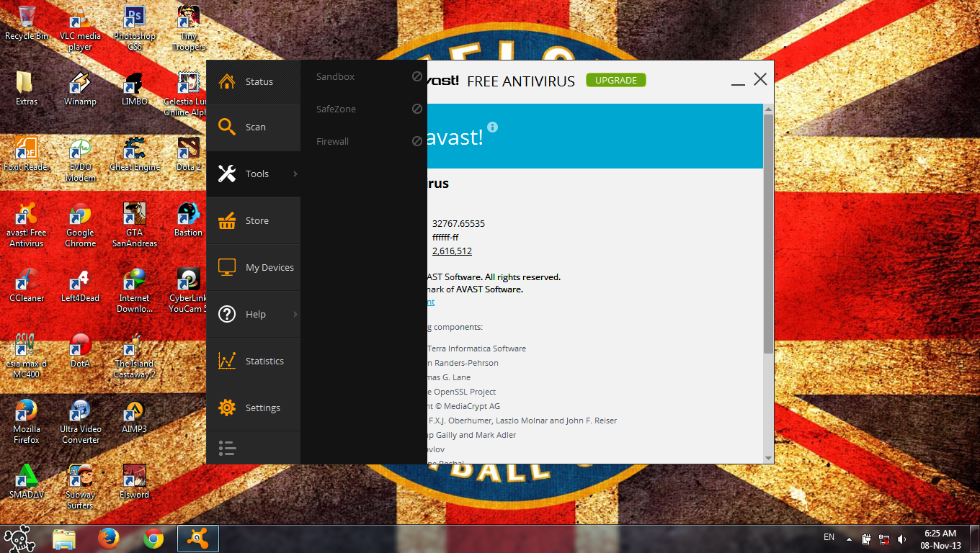This screenshot has width=980, height=553.
Task: Click the green UPGRADE button
Action: pos(616,80)
